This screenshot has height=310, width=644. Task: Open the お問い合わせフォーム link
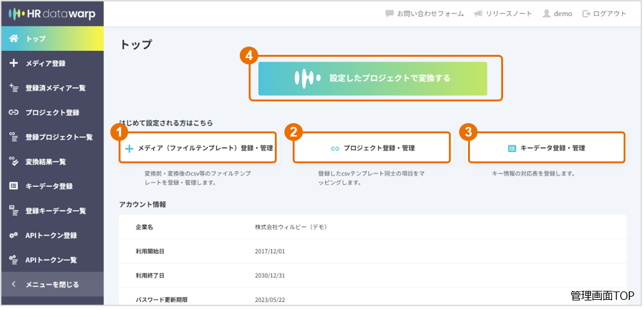tap(430, 13)
